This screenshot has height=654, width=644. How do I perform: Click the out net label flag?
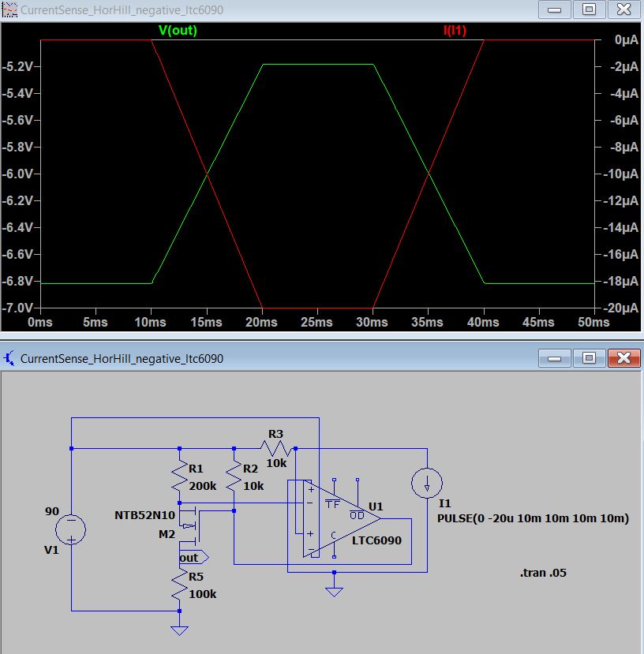(x=193, y=558)
